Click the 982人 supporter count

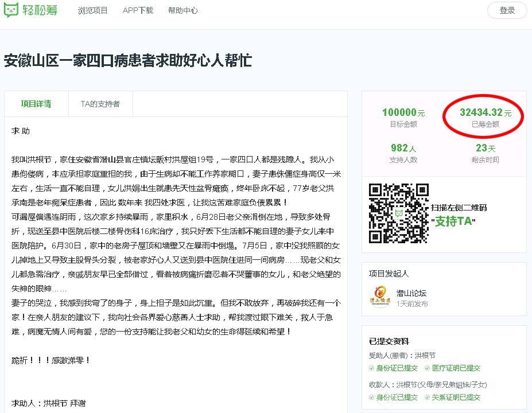[x=403, y=148]
